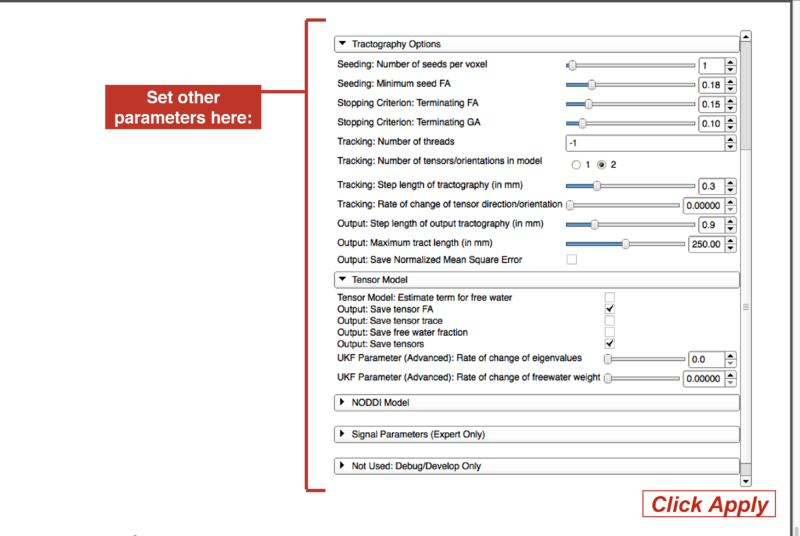Collapse the Tractography Options section
Image resolution: width=800 pixels, height=536 pixels.
[342, 44]
